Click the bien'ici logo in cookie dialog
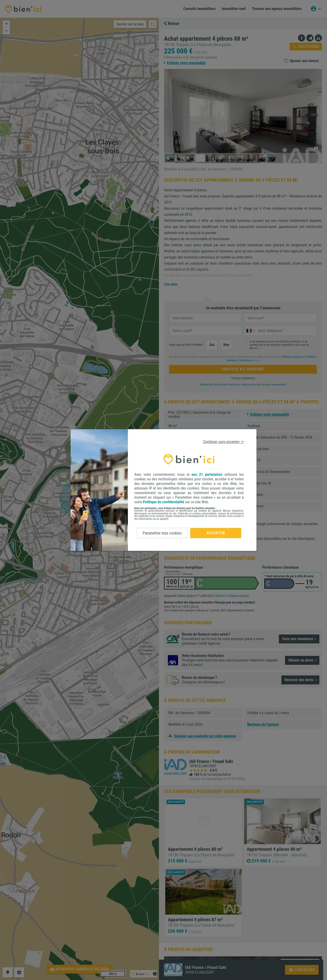Screen dimensions: 327x980 [x=189, y=459]
